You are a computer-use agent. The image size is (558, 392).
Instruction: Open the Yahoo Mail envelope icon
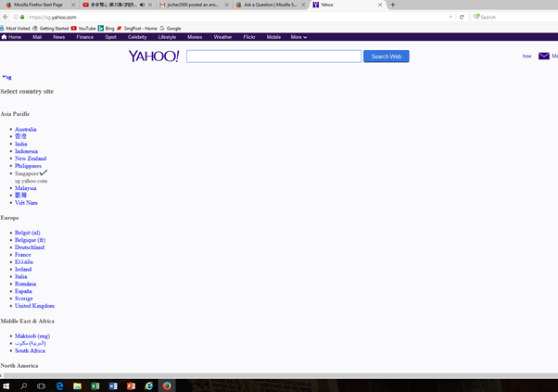click(544, 56)
